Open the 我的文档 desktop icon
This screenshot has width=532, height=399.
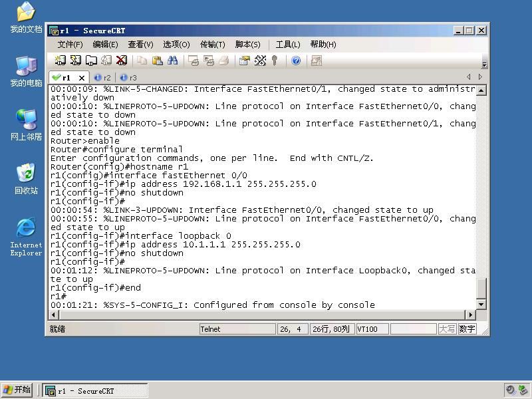point(26,18)
